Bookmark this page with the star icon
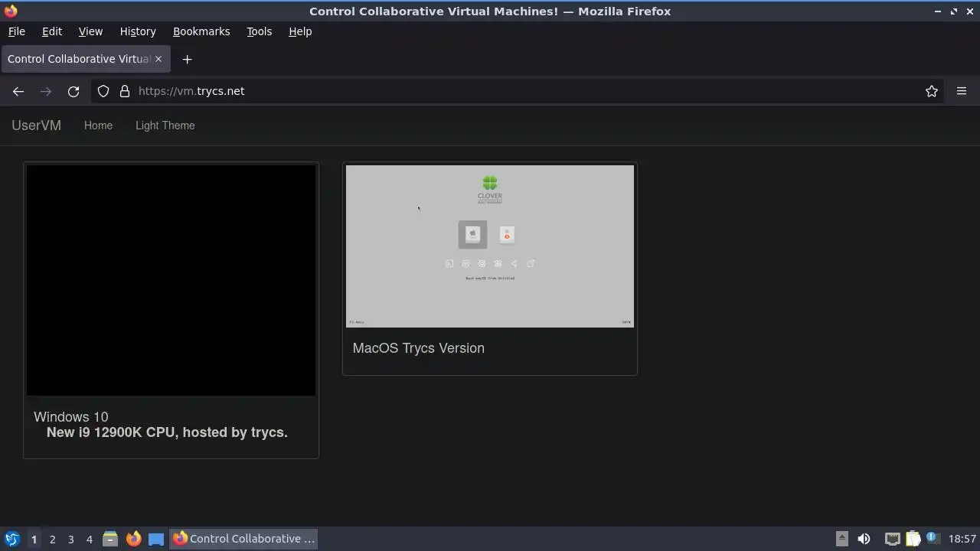980x551 pixels. click(x=932, y=91)
